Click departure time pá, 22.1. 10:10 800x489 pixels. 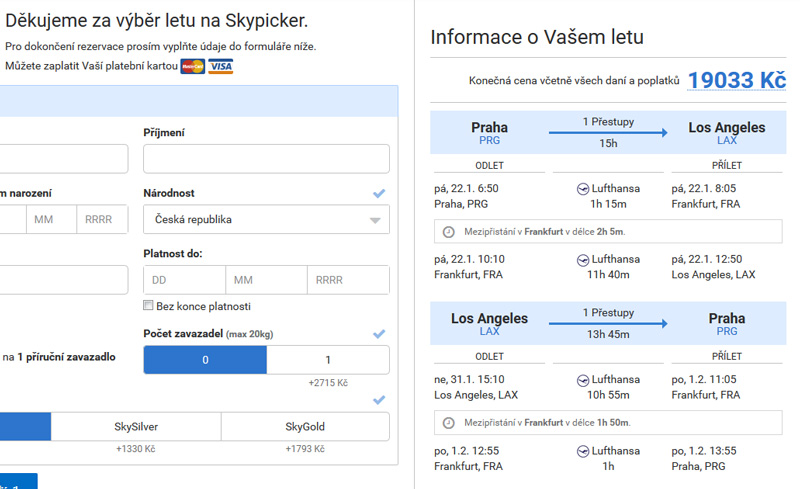[x=469, y=259]
